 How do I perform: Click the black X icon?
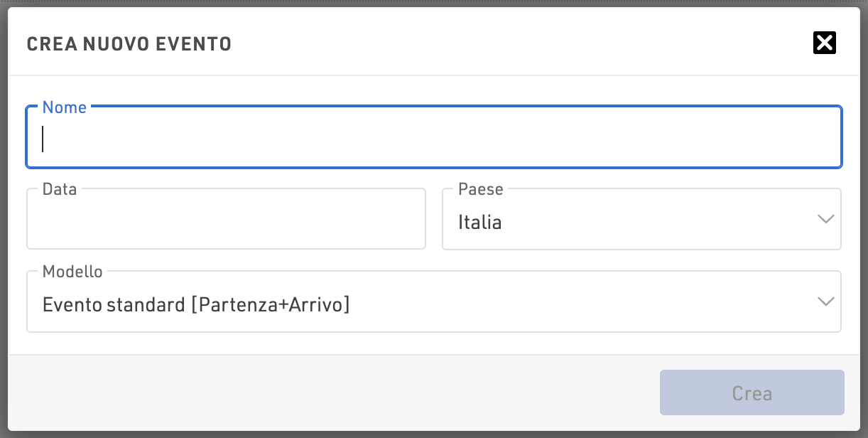click(x=824, y=43)
